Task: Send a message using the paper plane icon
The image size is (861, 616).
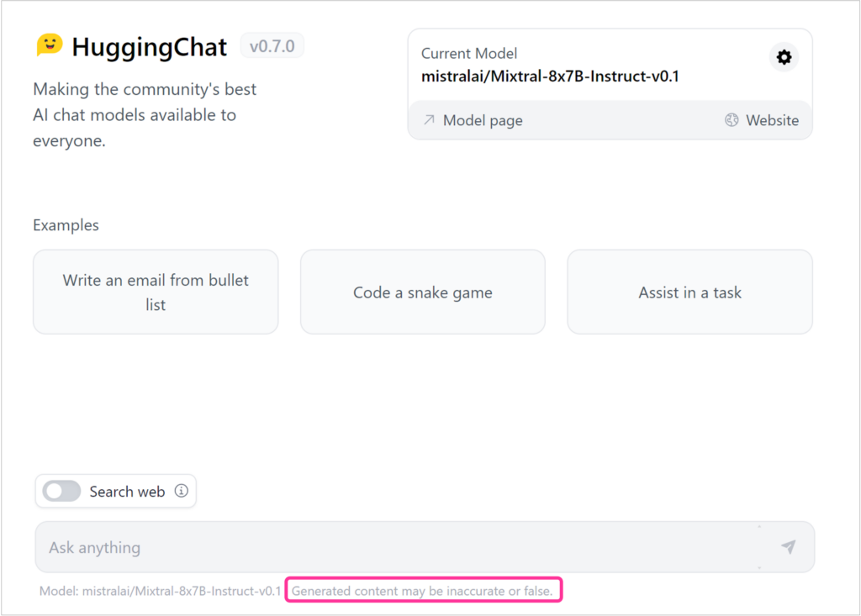Action: pyautogui.click(x=788, y=546)
